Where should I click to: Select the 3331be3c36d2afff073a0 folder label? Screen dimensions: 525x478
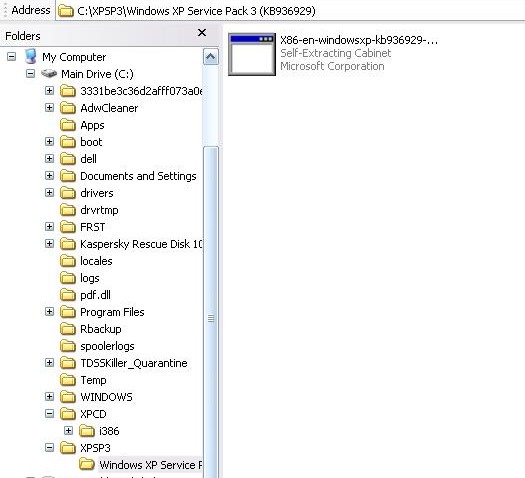point(141,91)
